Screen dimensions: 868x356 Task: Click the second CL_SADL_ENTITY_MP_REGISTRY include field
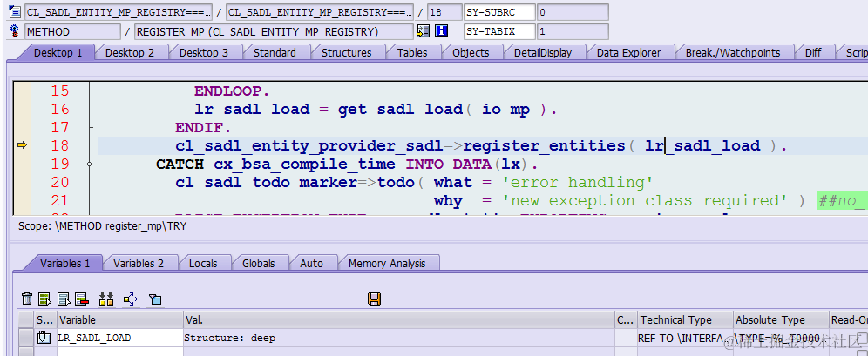click(320, 11)
